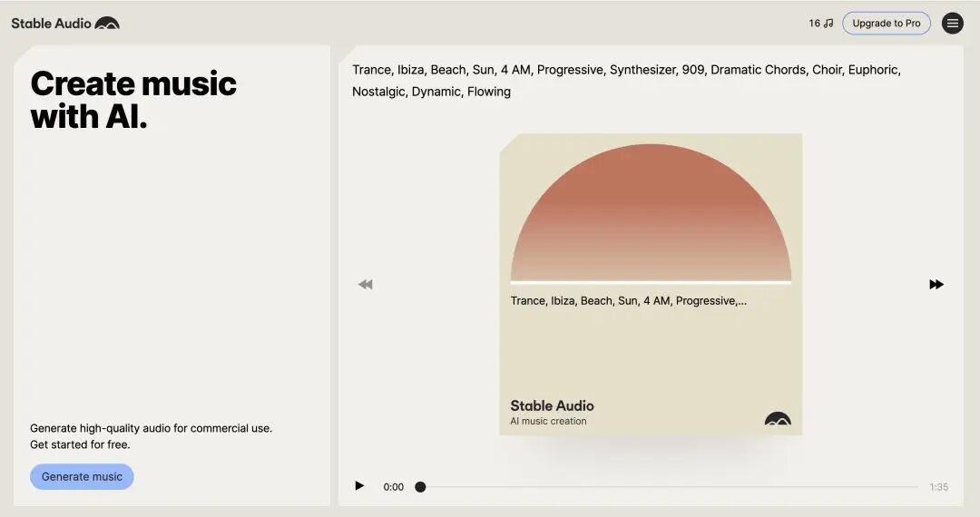Click 'Stable Audio' title on album card
980x517 pixels.
[x=552, y=405]
